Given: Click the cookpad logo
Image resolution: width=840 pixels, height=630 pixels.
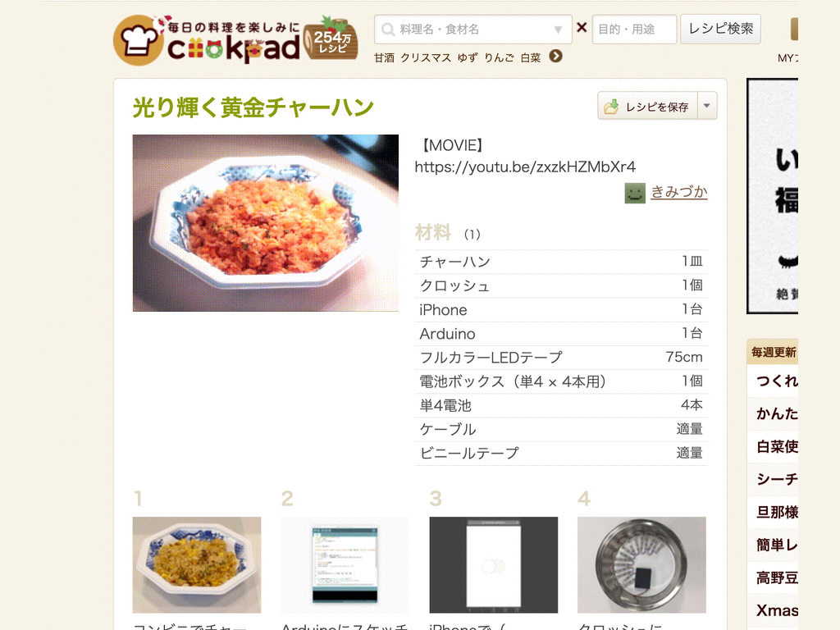Looking at the screenshot, I should [207, 41].
